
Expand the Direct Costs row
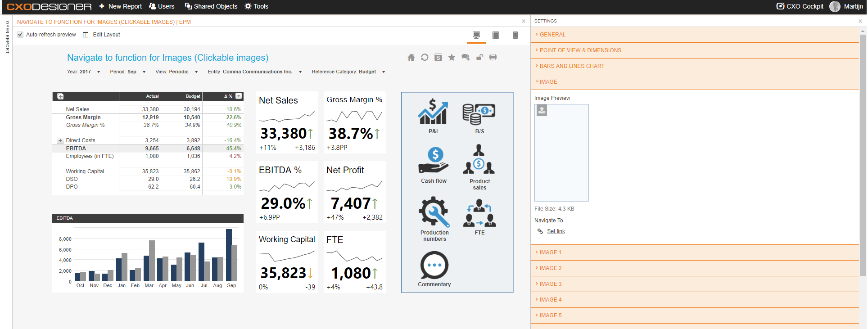click(x=60, y=141)
